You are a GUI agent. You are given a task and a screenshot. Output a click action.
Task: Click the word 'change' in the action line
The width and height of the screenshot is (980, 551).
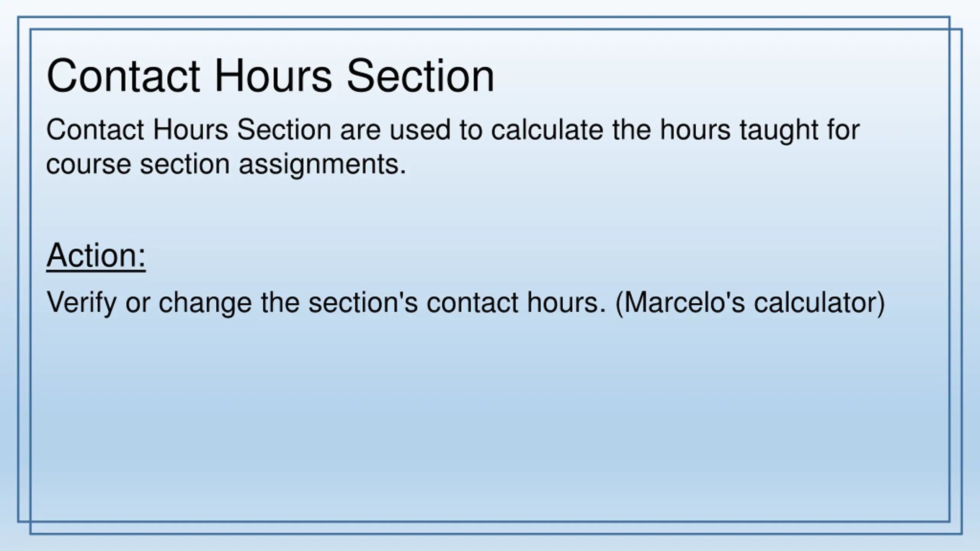206,303
